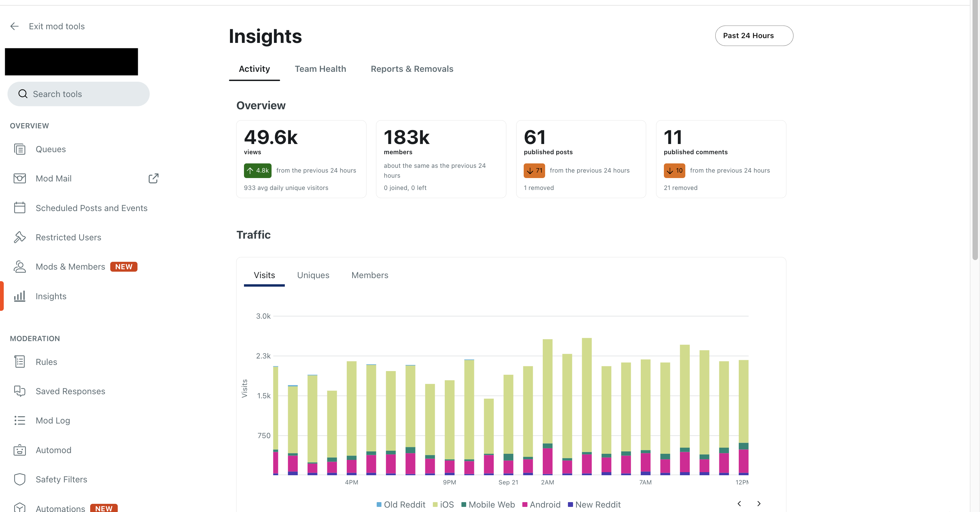Open the Queues icon in sidebar
Screen dimensions: 980x512
(x=19, y=149)
